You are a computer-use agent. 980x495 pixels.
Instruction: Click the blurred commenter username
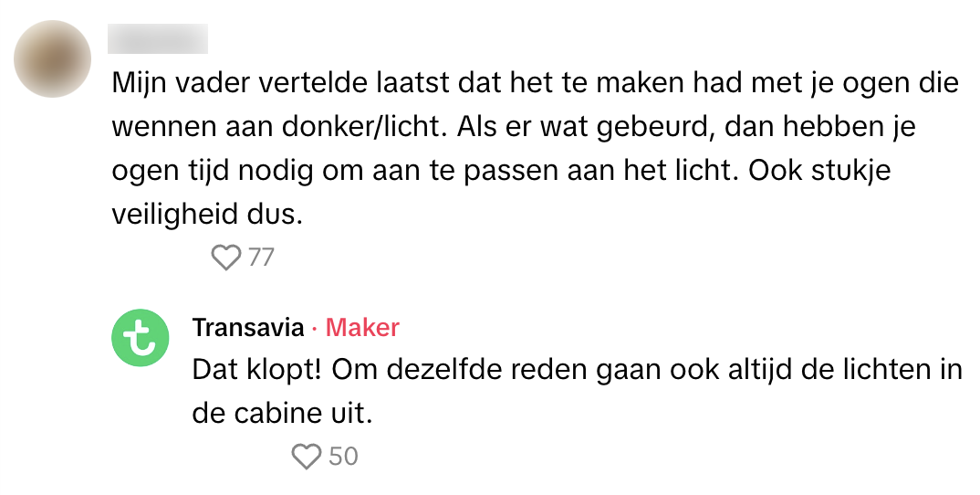[158, 39]
